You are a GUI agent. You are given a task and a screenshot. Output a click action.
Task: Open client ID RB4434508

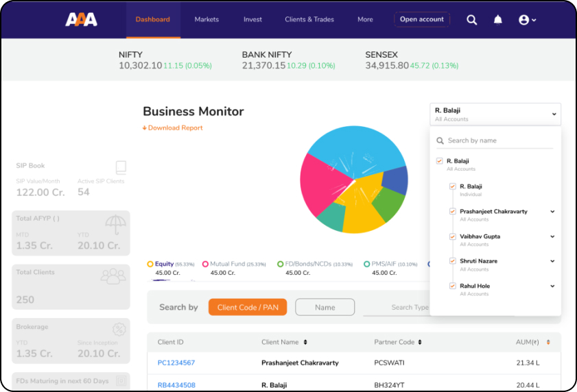(x=176, y=385)
